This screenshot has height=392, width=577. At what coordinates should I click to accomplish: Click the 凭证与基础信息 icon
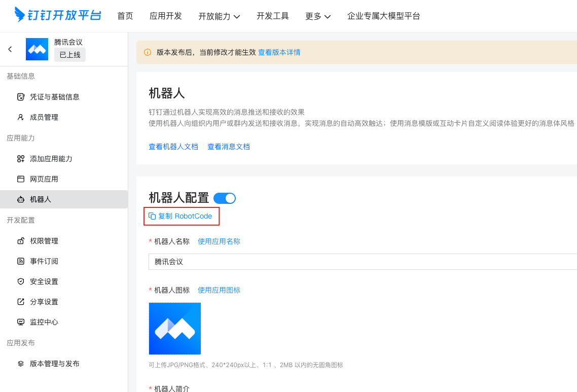[x=21, y=97]
